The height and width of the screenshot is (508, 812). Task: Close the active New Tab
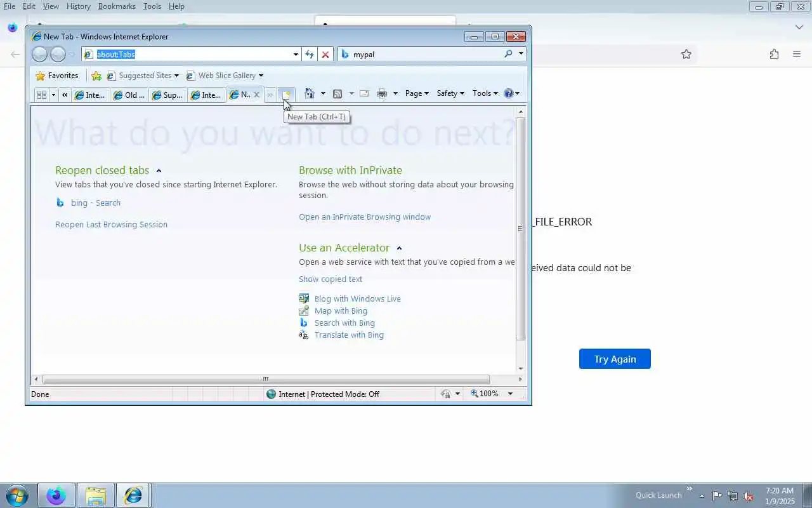point(256,95)
